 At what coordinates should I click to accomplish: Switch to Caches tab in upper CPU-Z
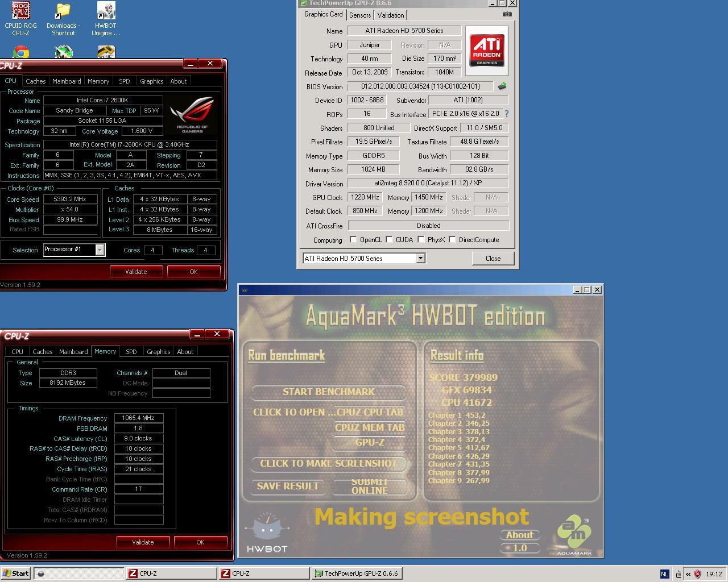[35, 81]
